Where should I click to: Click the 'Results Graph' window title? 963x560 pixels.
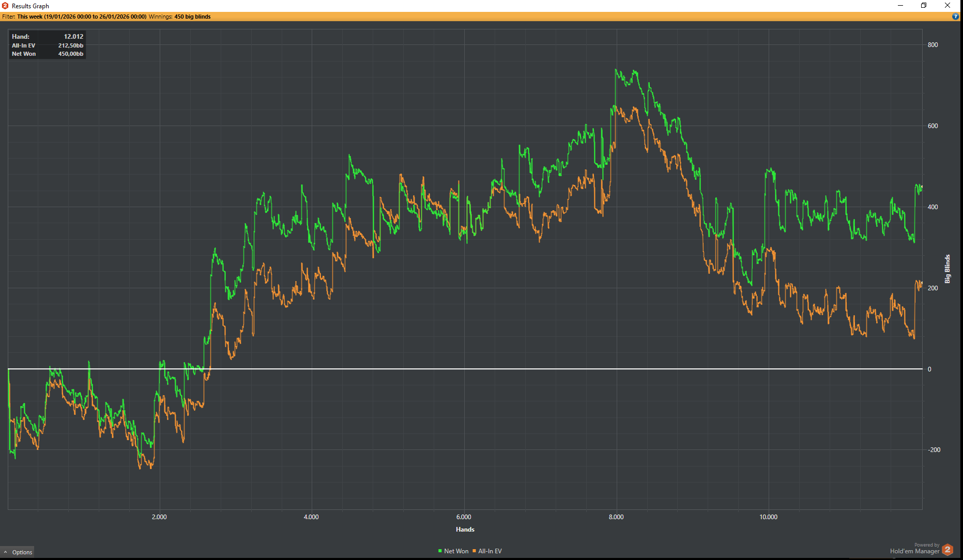coord(30,6)
